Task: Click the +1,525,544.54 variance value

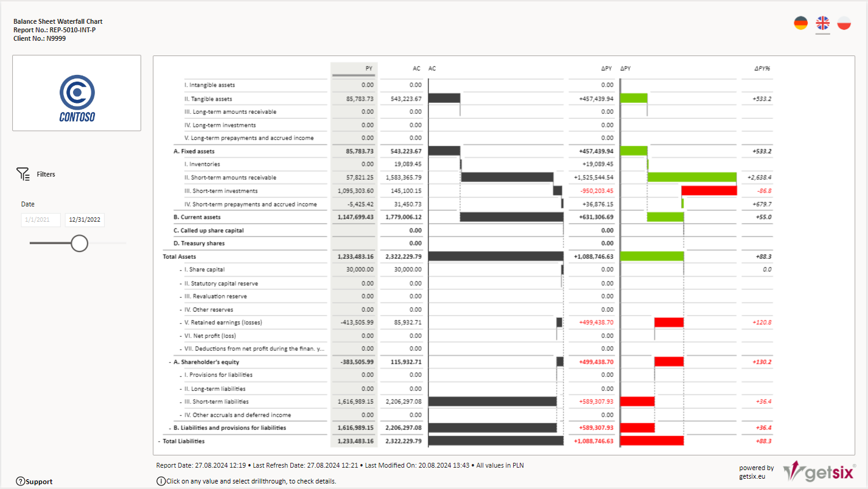Action: click(x=594, y=177)
